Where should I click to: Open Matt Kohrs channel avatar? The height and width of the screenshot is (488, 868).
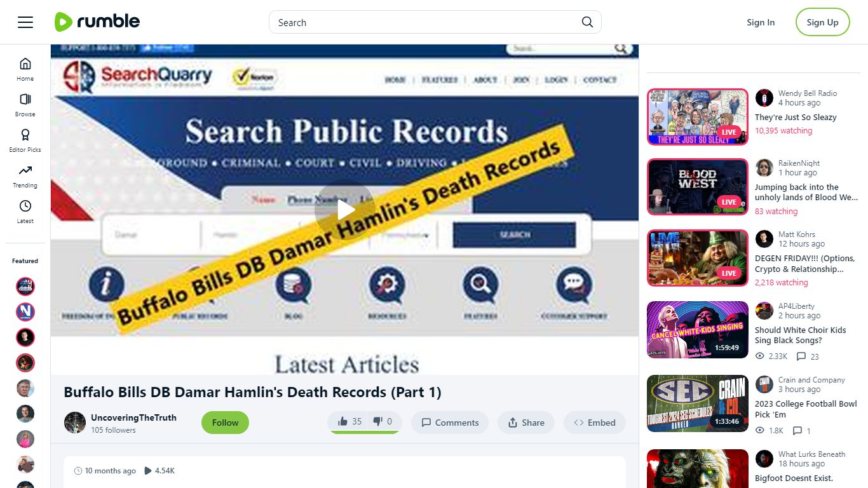pos(764,239)
